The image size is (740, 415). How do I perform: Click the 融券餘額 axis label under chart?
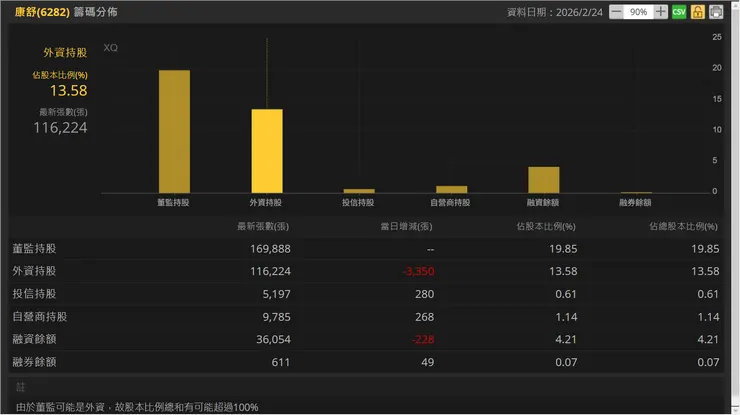pos(635,203)
